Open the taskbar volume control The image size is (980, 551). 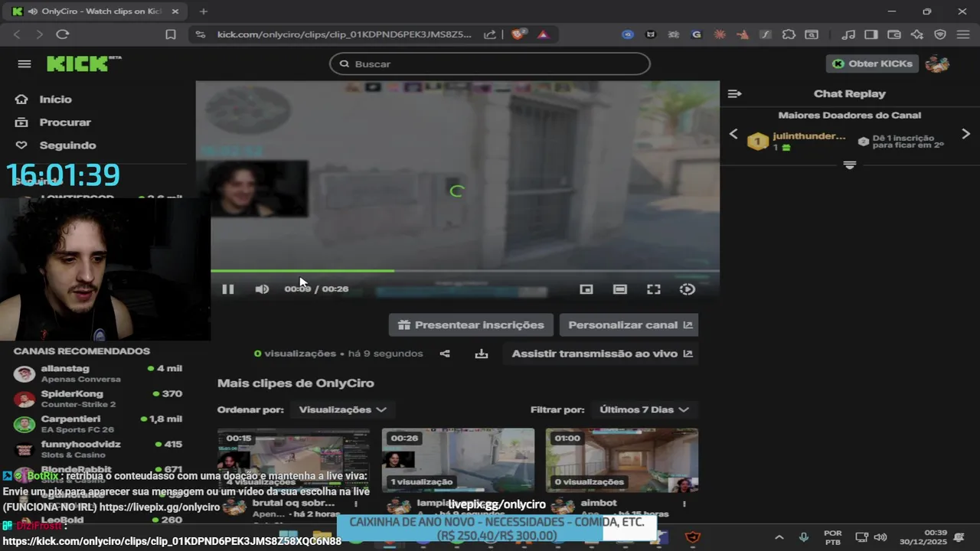click(880, 537)
